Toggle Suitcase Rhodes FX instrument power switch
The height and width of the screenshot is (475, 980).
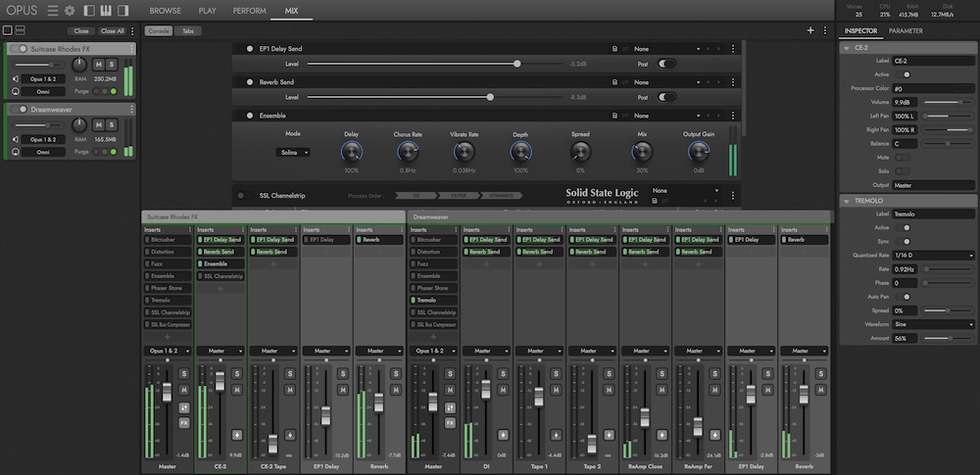click(x=18, y=49)
